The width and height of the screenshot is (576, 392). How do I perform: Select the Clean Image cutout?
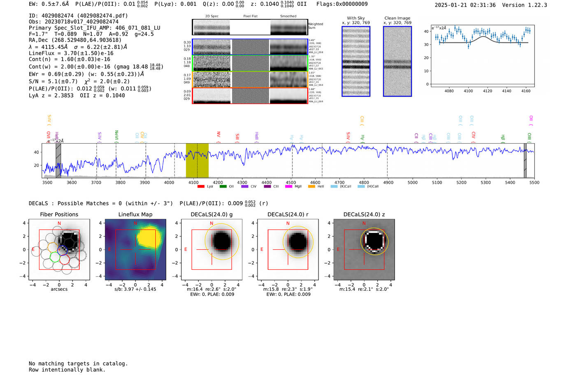click(397, 61)
